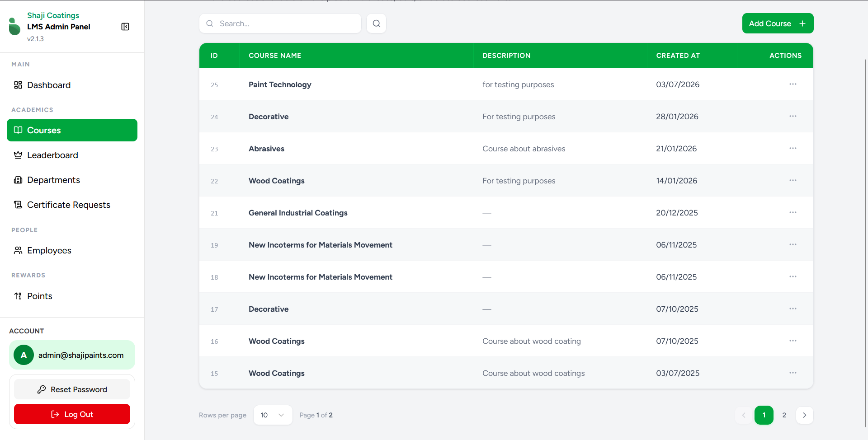Click description 'Course about wood coating'
Image resolution: width=868 pixels, height=440 pixels.
pyautogui.click(x=532, y=341)
